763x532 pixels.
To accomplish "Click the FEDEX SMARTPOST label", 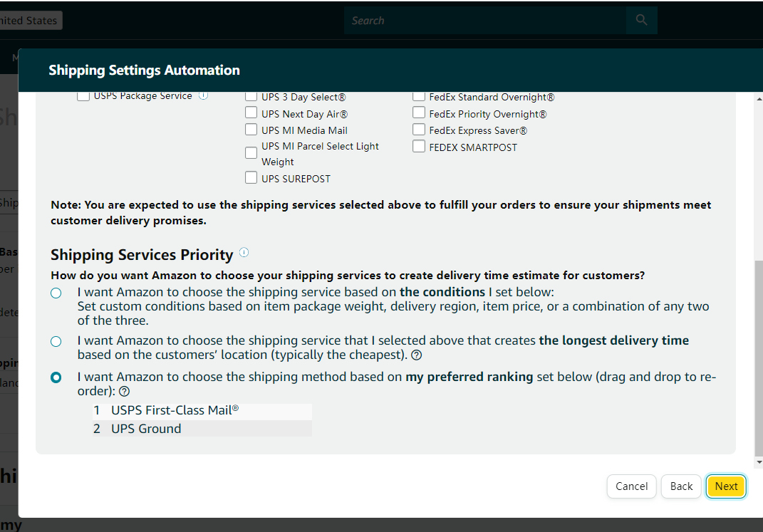I will pos(473,147).
